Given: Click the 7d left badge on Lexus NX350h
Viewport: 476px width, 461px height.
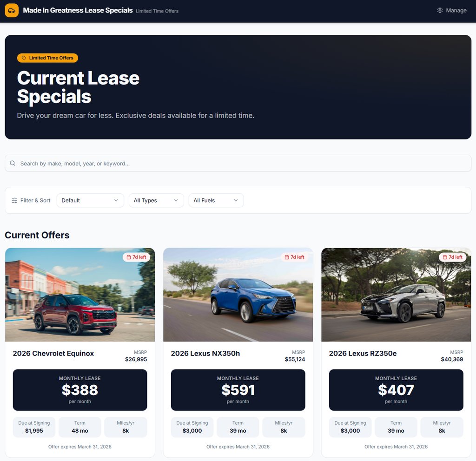Looking at the screenshot, I should coord(295,257).
